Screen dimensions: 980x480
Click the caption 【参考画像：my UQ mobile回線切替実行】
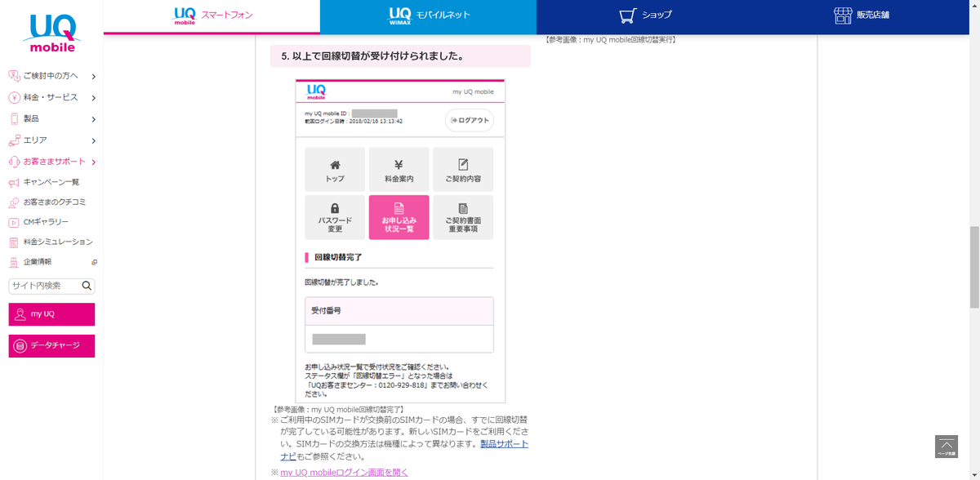[611, 39]
